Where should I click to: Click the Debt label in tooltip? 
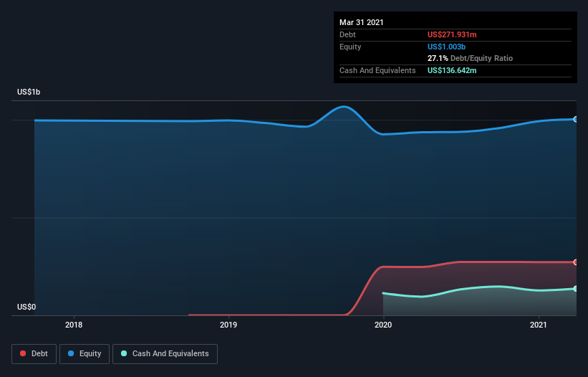pyautogui.click(x=347, y=34)
